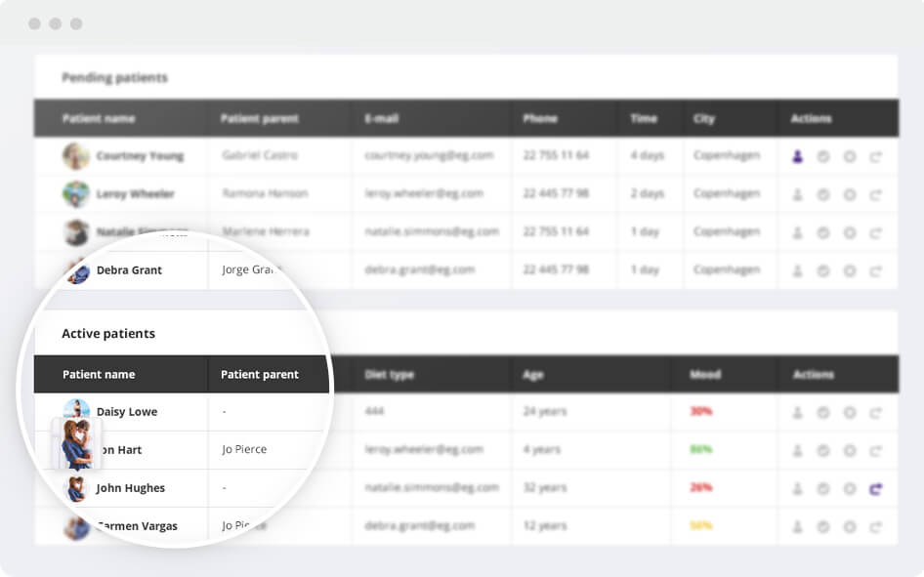Sort by Patient name in Active patients
Screen dimensions: 924x577
(x=99, y=374)
